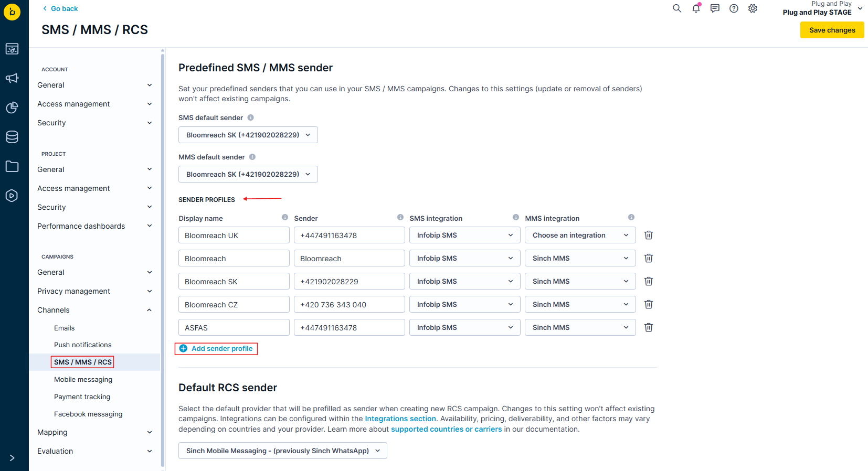Open Mobile messaging settings
The height and width of the screenshot is (471, 868).
tap(83, 379)
